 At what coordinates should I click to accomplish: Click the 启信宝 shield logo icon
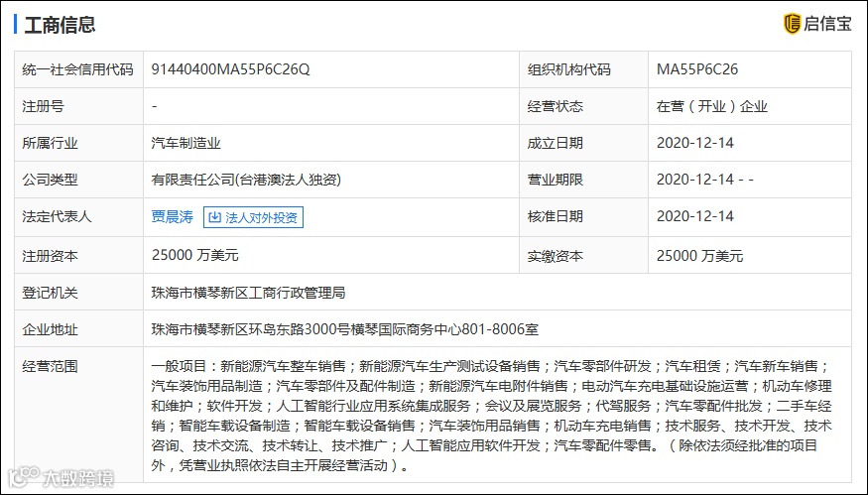tap(793, 24)
